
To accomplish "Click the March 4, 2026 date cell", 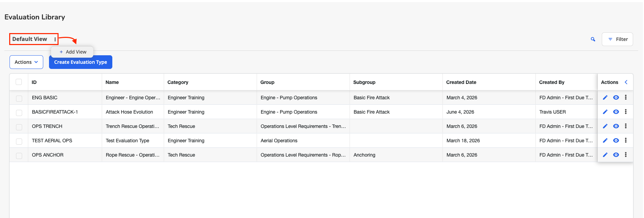I will (x=489, y=98).
